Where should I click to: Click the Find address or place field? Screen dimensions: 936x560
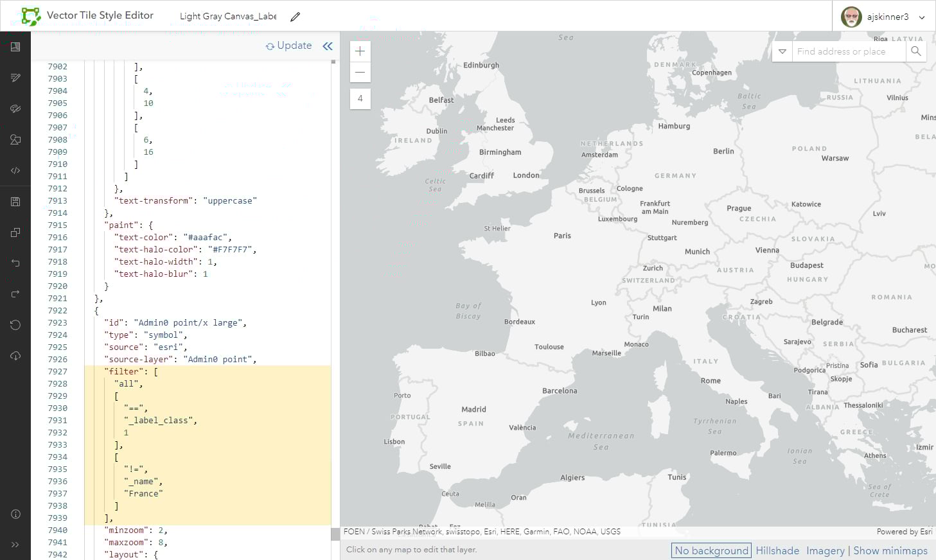click(849, 51)
